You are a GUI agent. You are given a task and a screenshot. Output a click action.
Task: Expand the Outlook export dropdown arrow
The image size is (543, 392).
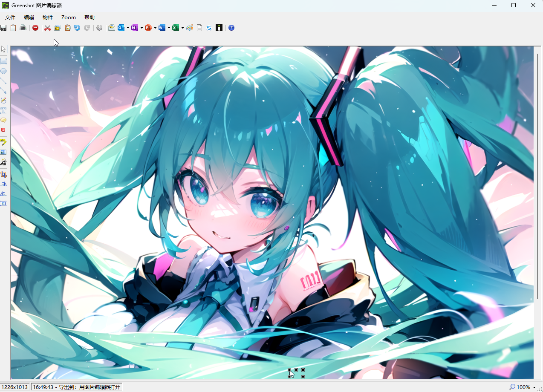pyautogui.click(x=128, y=28)
